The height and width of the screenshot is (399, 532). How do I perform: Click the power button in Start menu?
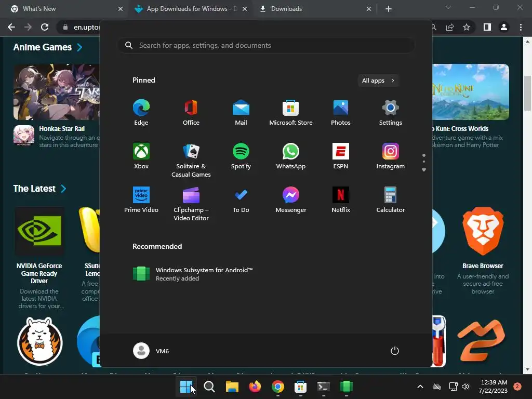pos(395,351)
